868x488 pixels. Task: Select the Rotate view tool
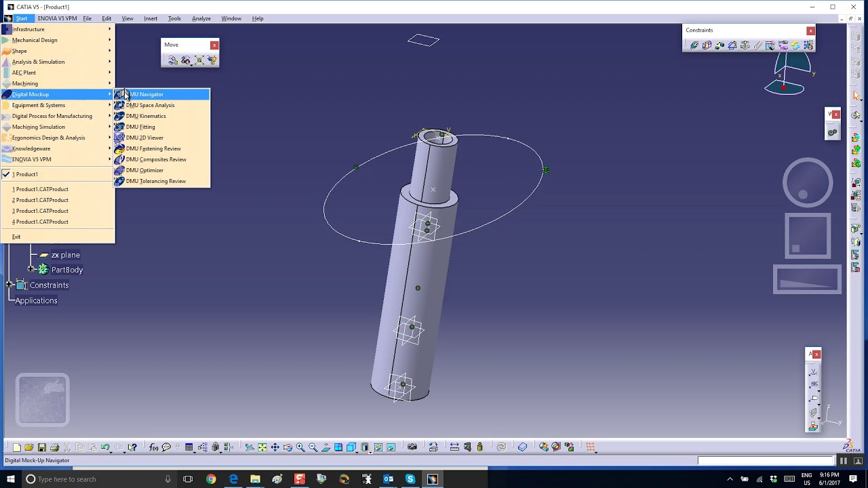click(288, 447)
